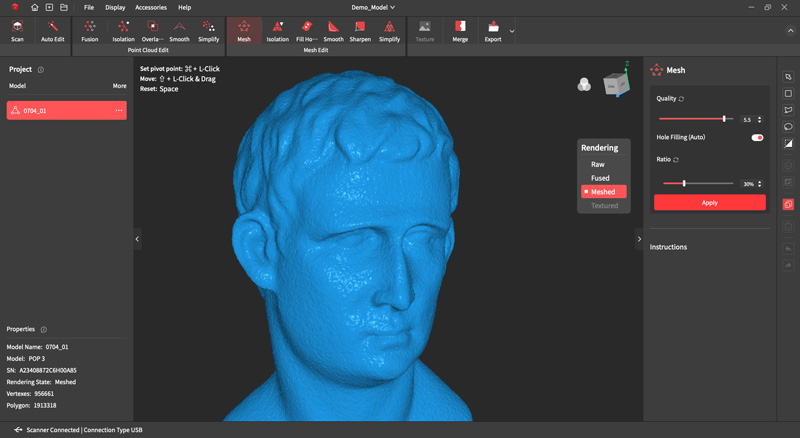Image resolution: width=800 pixels, height=438 pixels.
Task: Adjust Quality value stepper arrows
Action: point(759,119)
